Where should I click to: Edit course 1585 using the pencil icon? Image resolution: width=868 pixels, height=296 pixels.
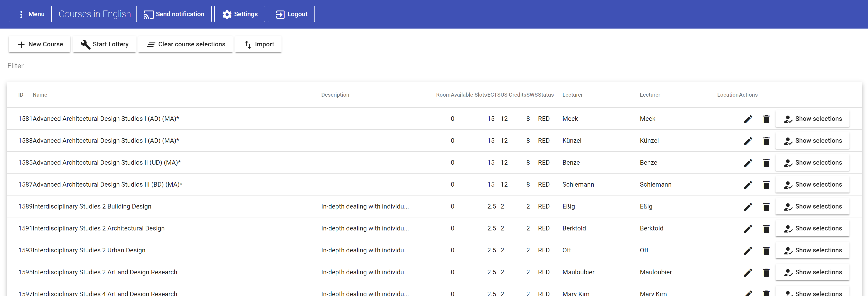[x=748, y=163]
